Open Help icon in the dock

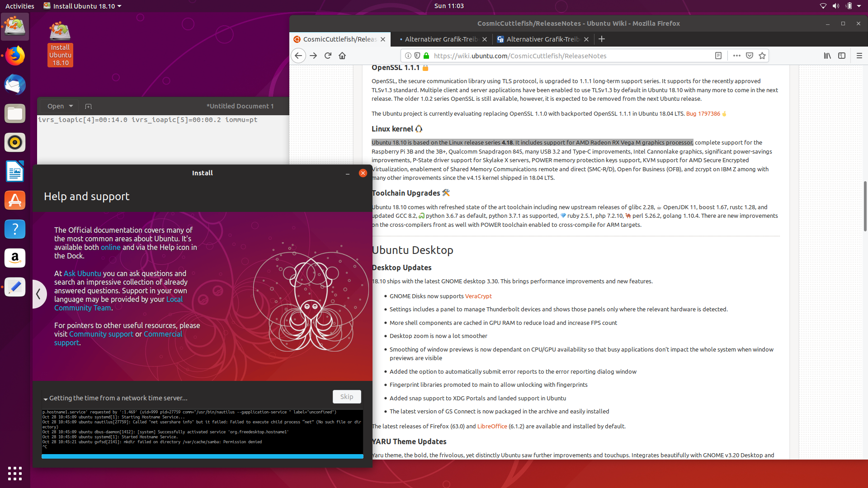pyautogui.click(x=15, y=230)
